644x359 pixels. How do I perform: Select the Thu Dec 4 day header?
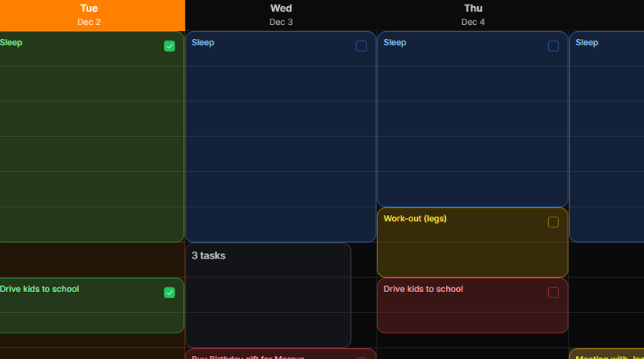[472, 15]
